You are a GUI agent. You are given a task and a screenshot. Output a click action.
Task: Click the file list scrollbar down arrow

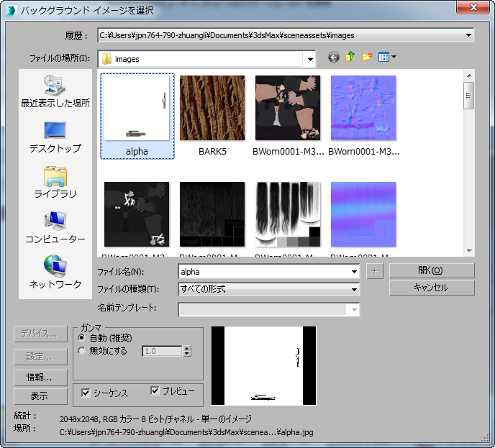click(469, 251)
